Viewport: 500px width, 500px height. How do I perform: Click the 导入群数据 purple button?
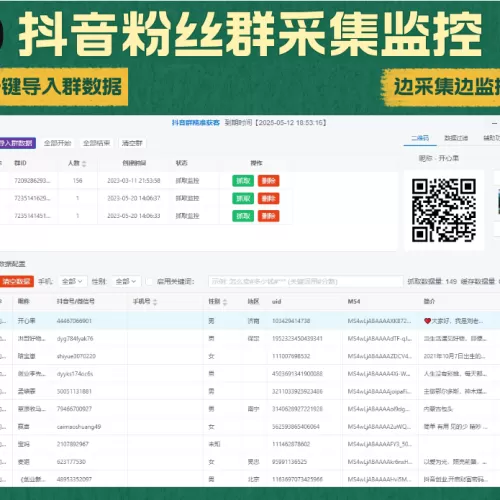[x=17, y=143]
